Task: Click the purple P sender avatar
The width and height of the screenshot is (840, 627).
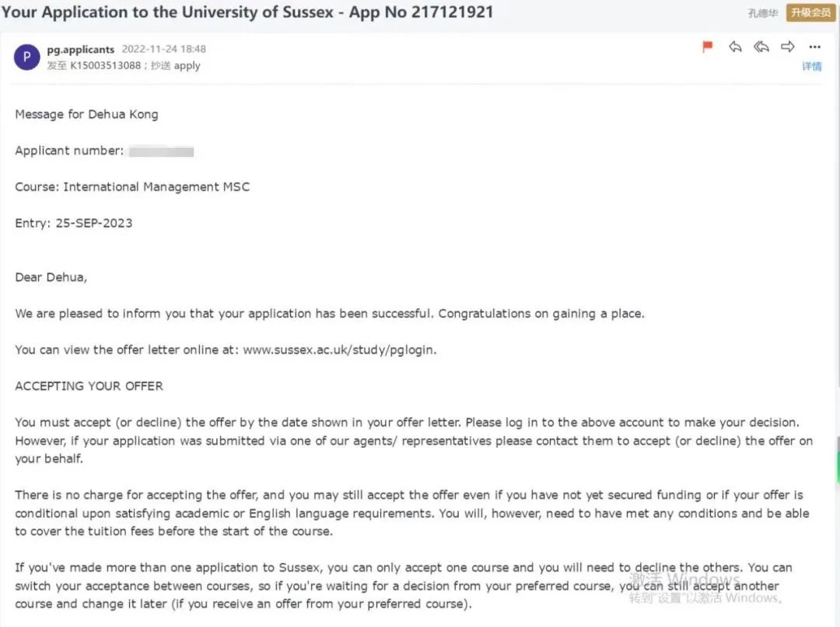Action: point(27,57)
